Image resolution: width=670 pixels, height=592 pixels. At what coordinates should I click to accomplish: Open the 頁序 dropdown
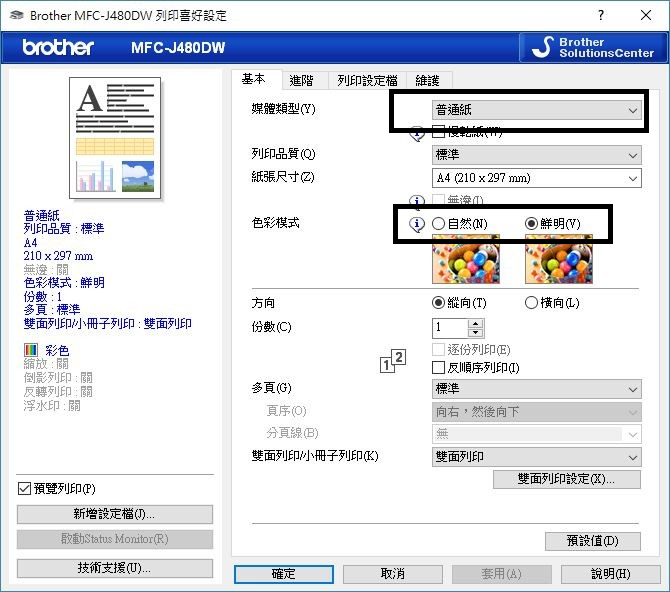pos(537,412)
